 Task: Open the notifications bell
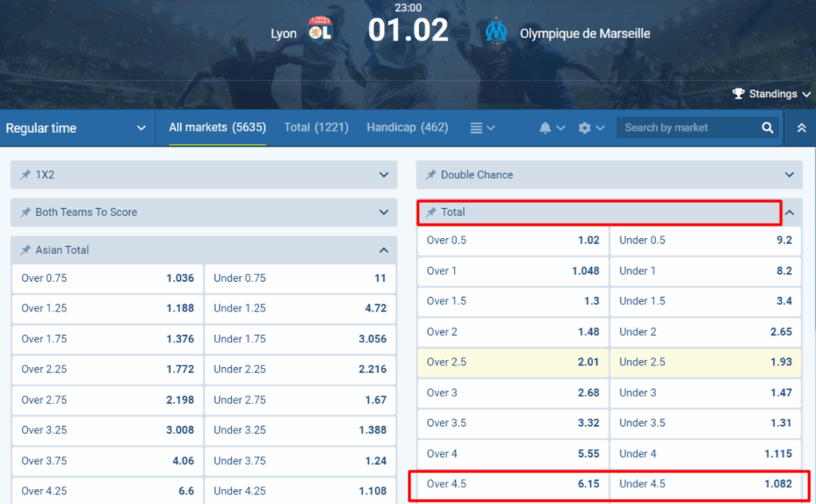click(x=547, y=127)
